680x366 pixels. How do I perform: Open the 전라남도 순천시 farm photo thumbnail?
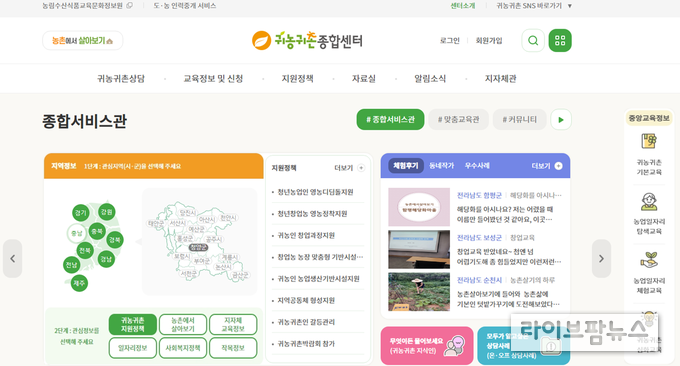click(x=419, y=292)
